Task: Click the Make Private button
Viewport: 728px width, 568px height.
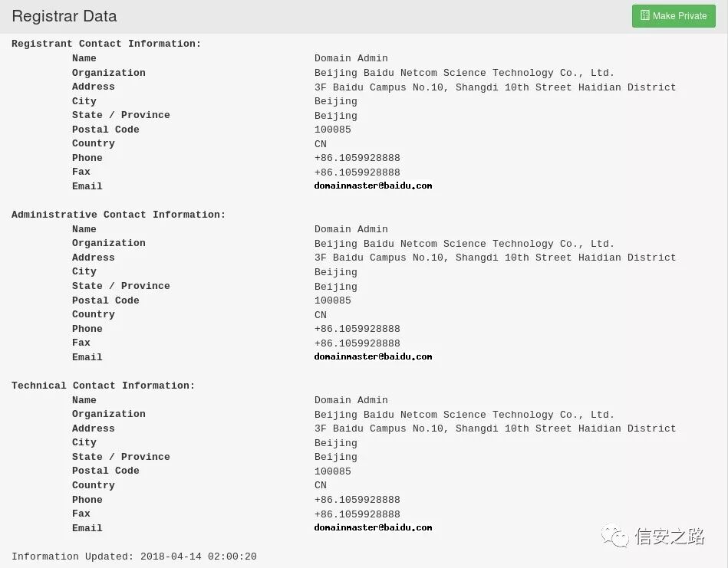Action: click(674, 16)
